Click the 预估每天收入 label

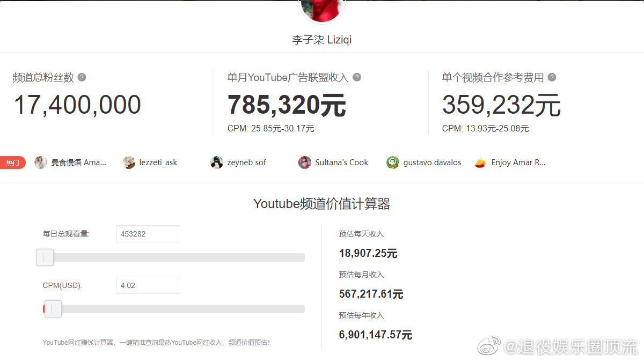pos(362,234)
